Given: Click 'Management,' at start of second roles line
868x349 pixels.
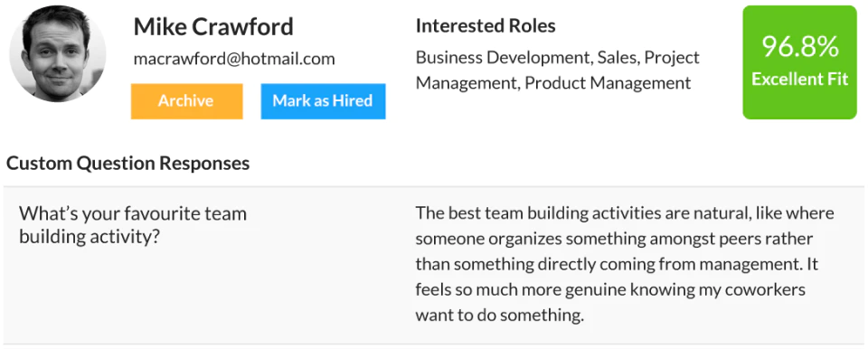Looking at the screenshot, I should coord(467,84).
